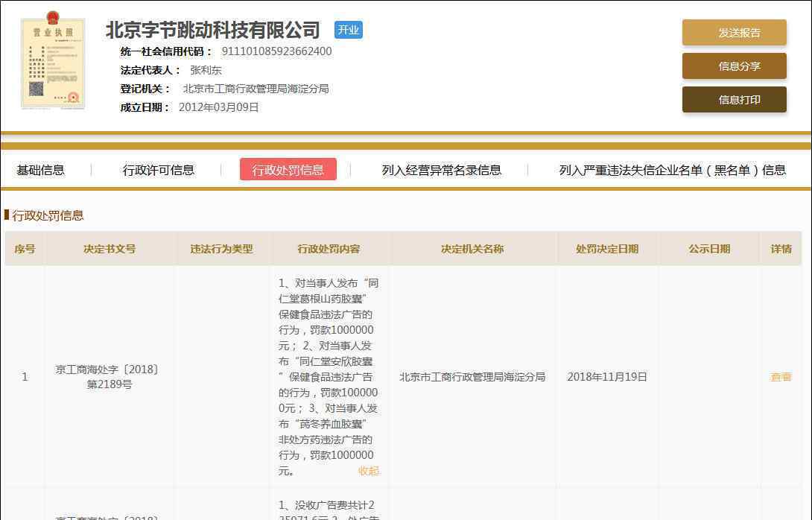Screen dimensions: 812x520
Task: Open the 列入经营异常名录信息 tab
Action: click(x=441, y=170)
